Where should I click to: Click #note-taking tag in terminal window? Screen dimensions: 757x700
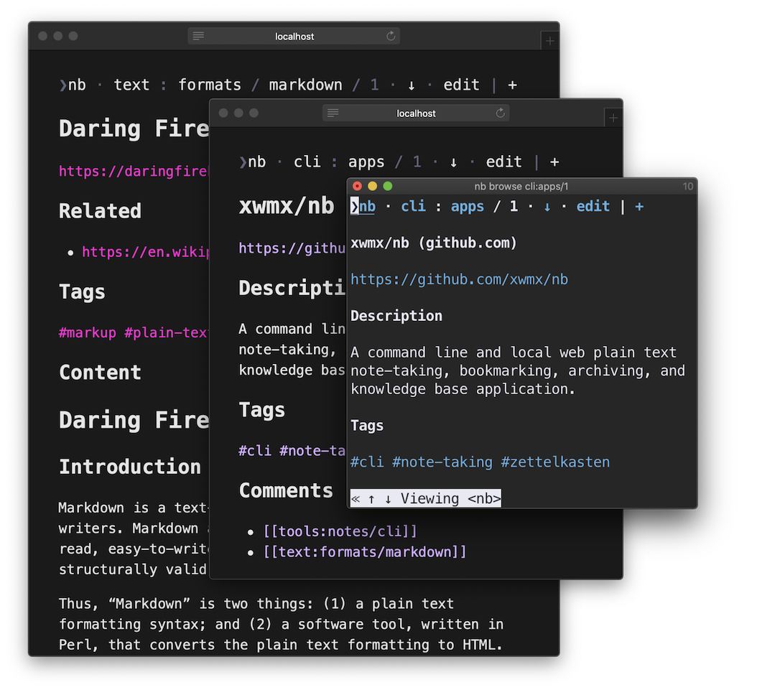pos(442,462)
